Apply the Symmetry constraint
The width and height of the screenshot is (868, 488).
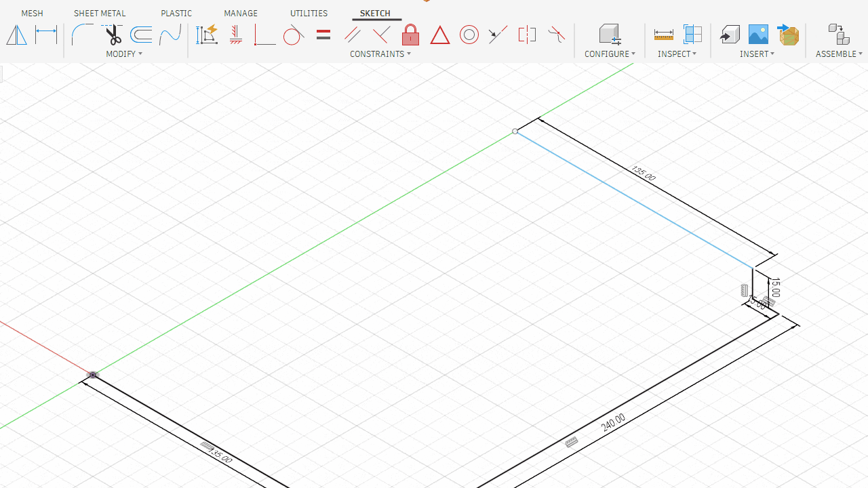pos(527,35)
